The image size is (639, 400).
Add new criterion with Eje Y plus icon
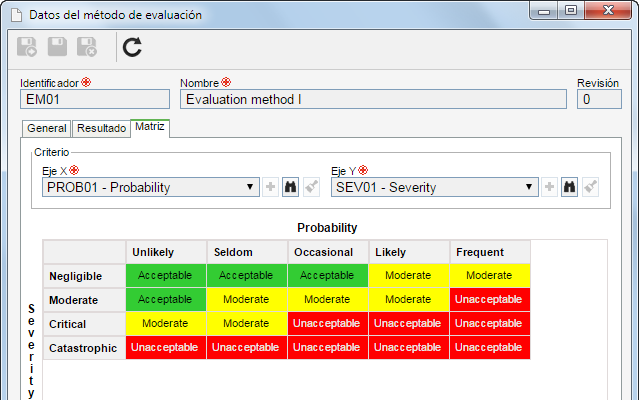coord(549,187)
